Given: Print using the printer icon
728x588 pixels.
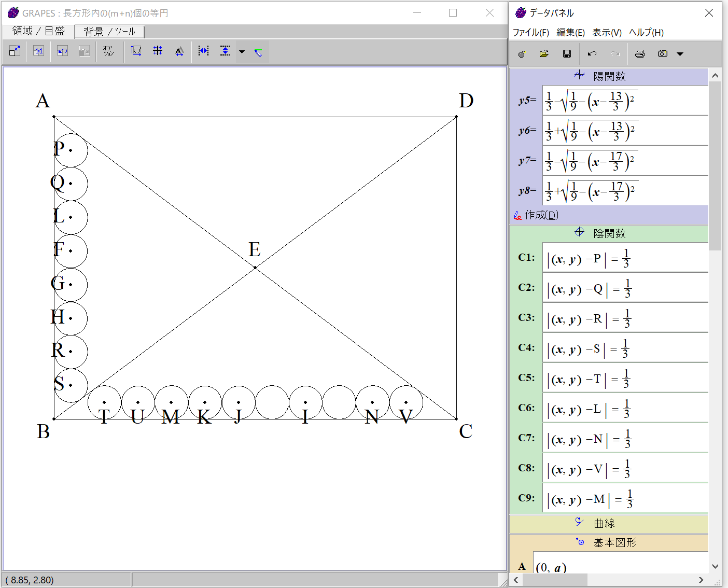Looking at the screenshot, I should click(x=640, y=54).
